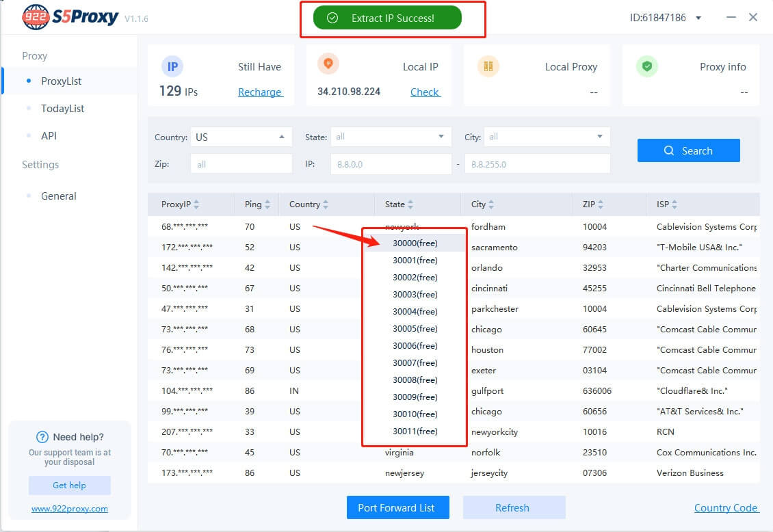Expand the City dropdown filter
Screen dimensions: 773x532
[546, 137]
